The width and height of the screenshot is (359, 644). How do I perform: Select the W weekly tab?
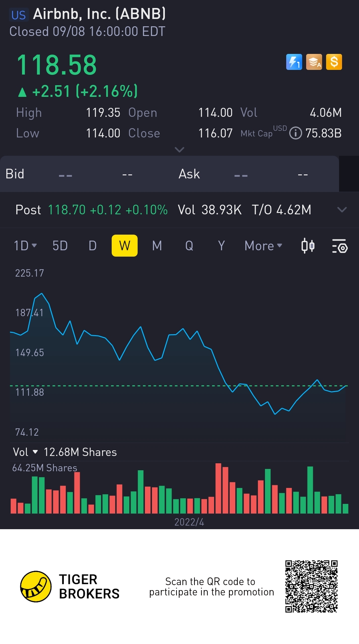click(125, 246)
